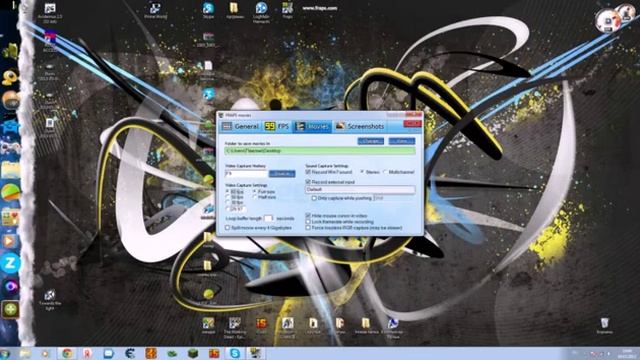Switch to the General tab in FRAPS

240,127
